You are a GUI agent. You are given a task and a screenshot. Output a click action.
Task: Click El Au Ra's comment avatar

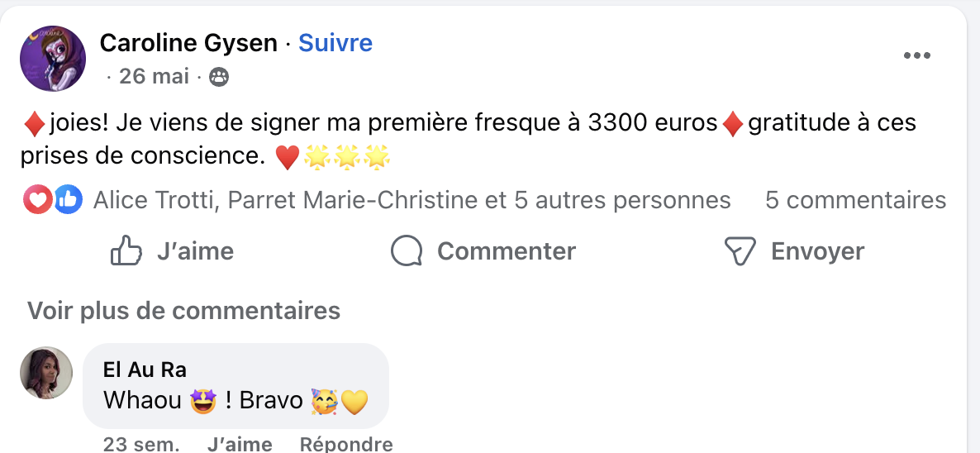46,373
